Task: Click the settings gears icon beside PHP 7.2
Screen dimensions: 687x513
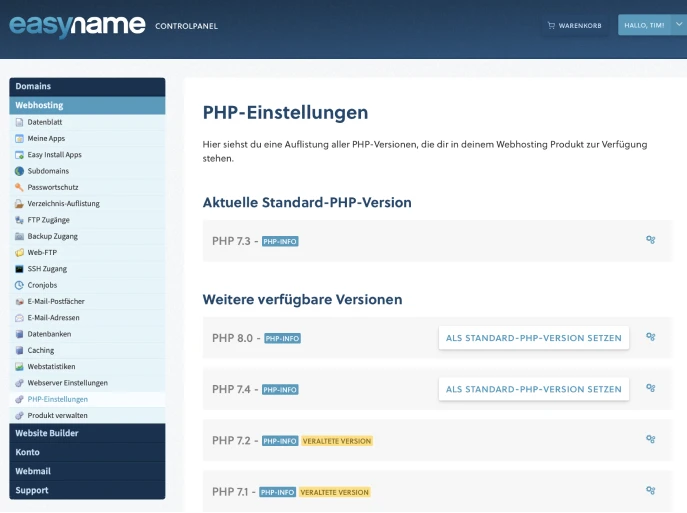Action: coord(650,439)
